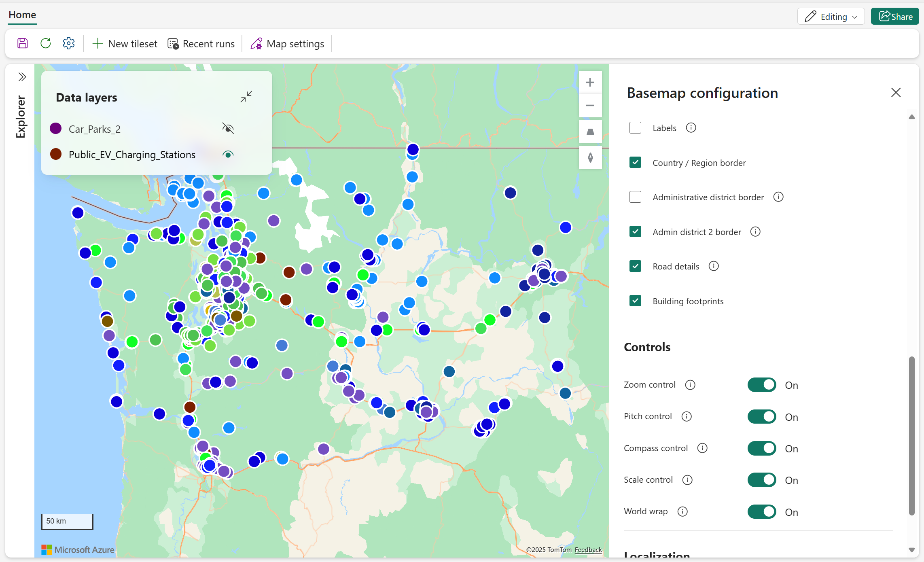The height and width of the screenshot is (562, 924).
Task: Collapse the Data layers panel
Action: [x=246, y=97]
